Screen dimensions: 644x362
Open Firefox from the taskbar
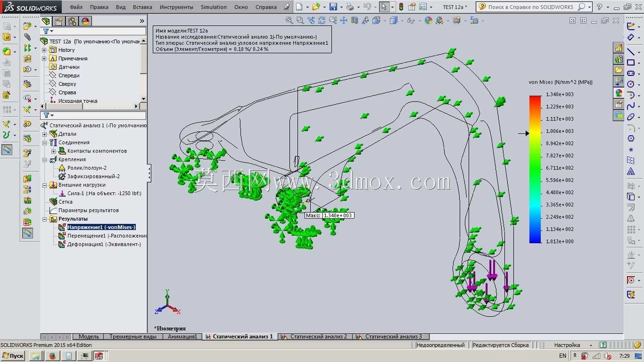click(x=52, y=356)
